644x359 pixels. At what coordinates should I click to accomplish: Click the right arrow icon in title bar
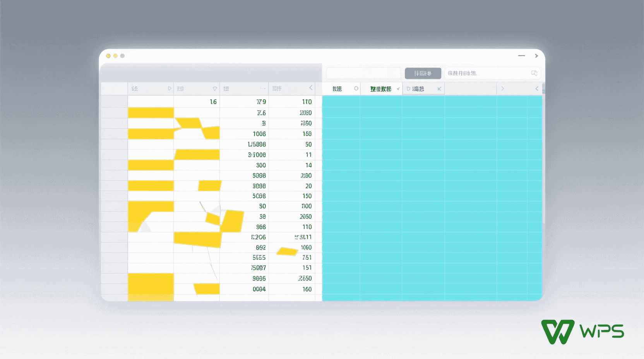tap(536, 56)
